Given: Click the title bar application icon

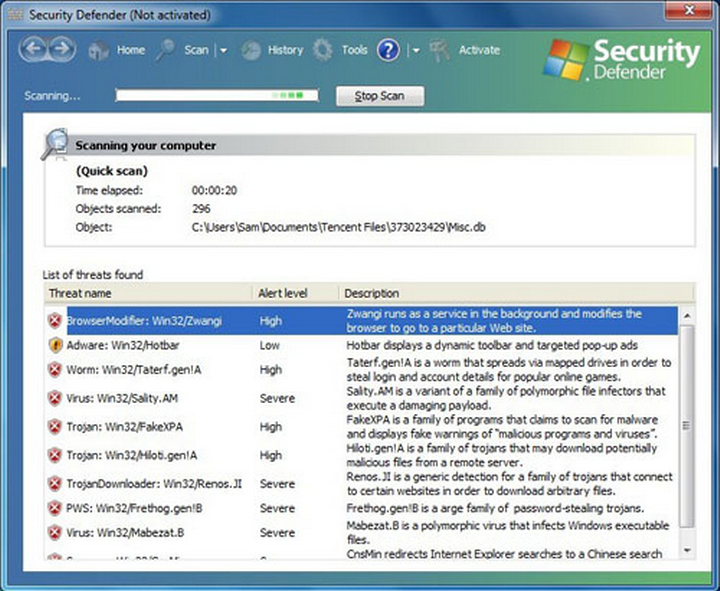Looking at the screenshot, I should [x=15, y=14].
